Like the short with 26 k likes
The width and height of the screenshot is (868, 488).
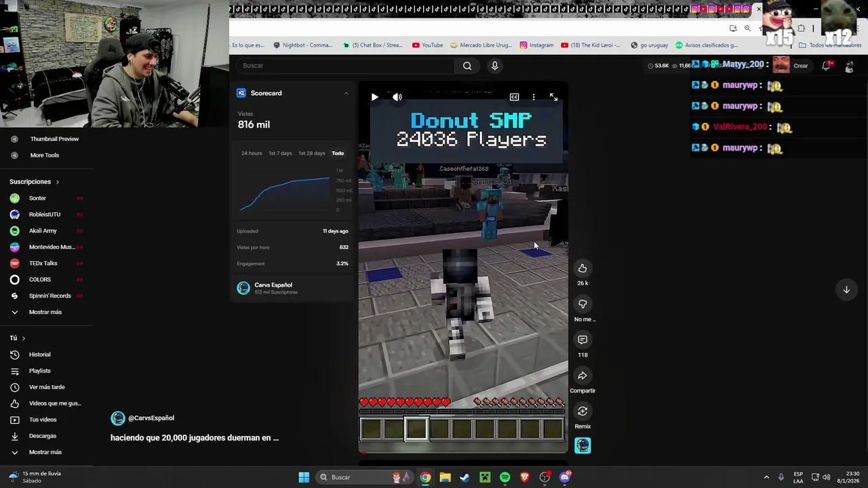pos(583,268)
